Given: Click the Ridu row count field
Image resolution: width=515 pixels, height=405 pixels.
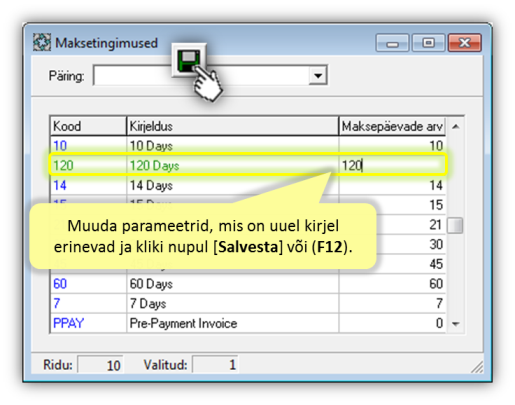Looking at the screenshot, I should pyautogui.click(x=100, y=365).
